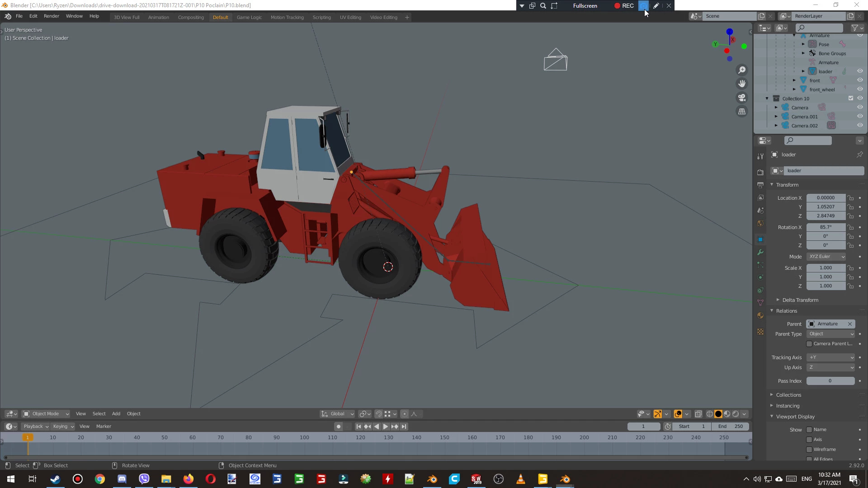Open Material properties tab icon
Viewport: 868px width, 488px height.
760,315
